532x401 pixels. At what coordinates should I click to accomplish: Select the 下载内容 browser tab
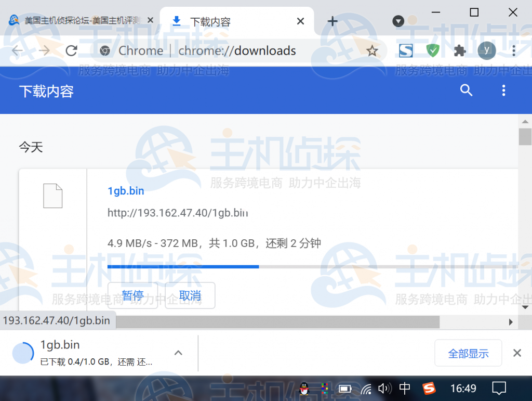tap(236, 21)
